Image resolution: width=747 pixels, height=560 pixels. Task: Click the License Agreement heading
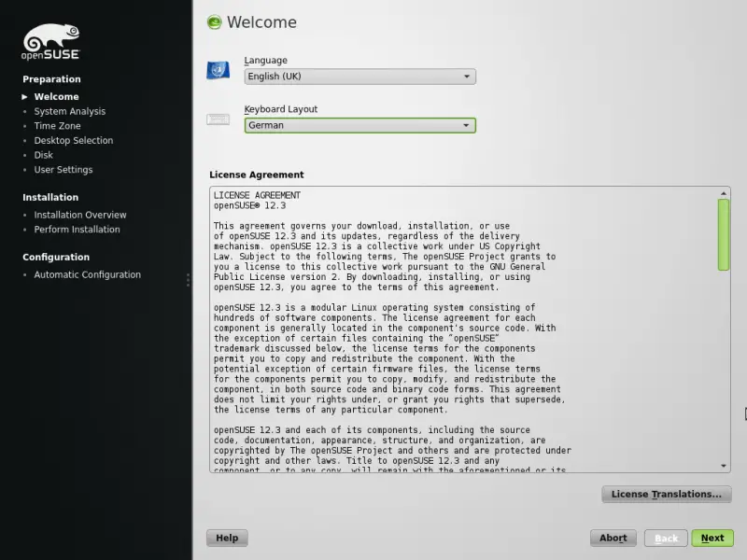click(x=256, y=175)
